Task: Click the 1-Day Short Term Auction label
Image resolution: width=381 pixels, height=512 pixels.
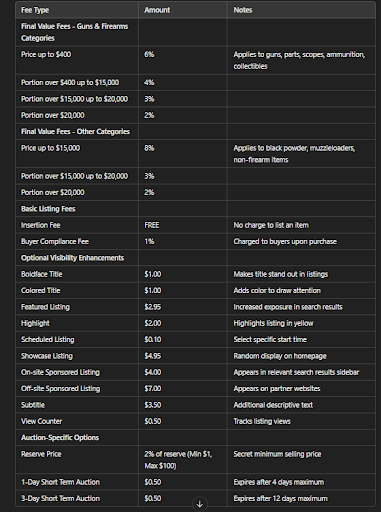Action: [60, 482]
